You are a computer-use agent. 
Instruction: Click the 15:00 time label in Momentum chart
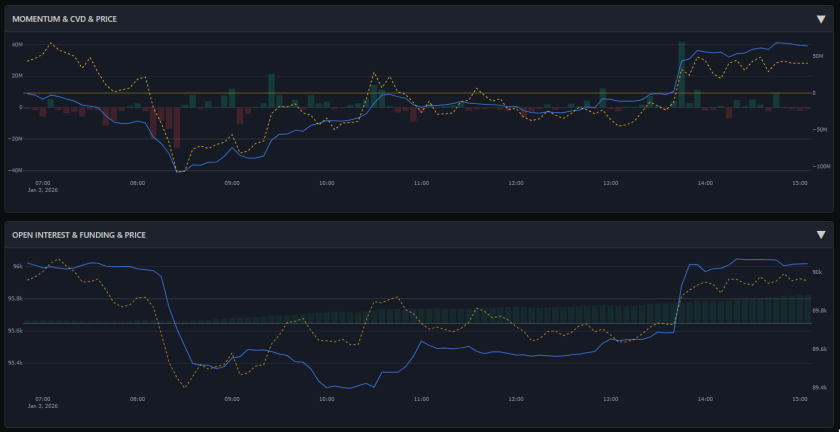[x=799, y=183]
